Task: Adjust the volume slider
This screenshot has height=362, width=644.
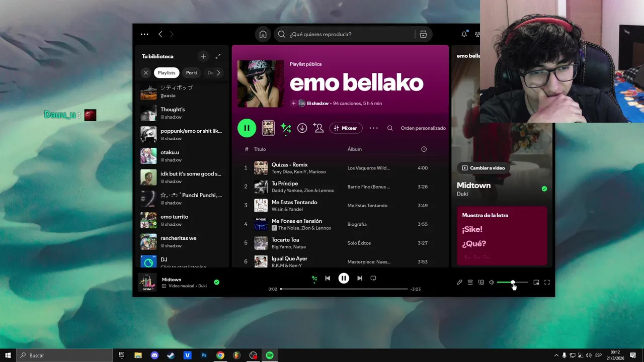Action: click(512, 283)
